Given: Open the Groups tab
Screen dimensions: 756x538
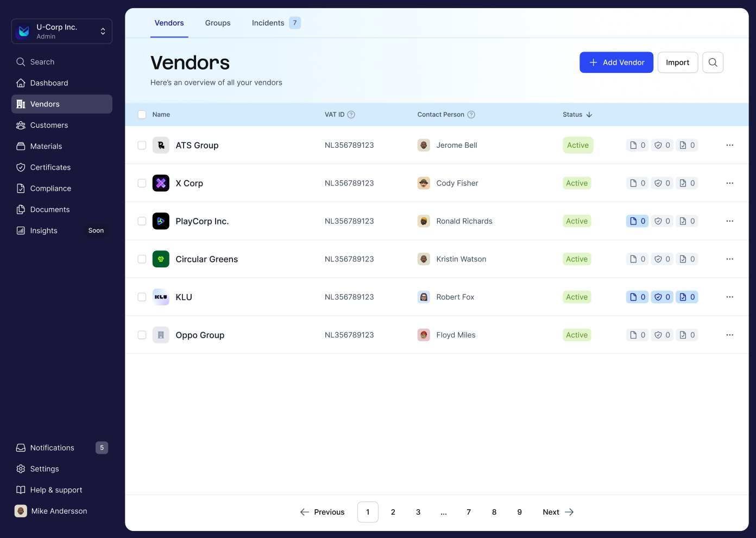Looking at the screenshot, I should click(217, 23).
